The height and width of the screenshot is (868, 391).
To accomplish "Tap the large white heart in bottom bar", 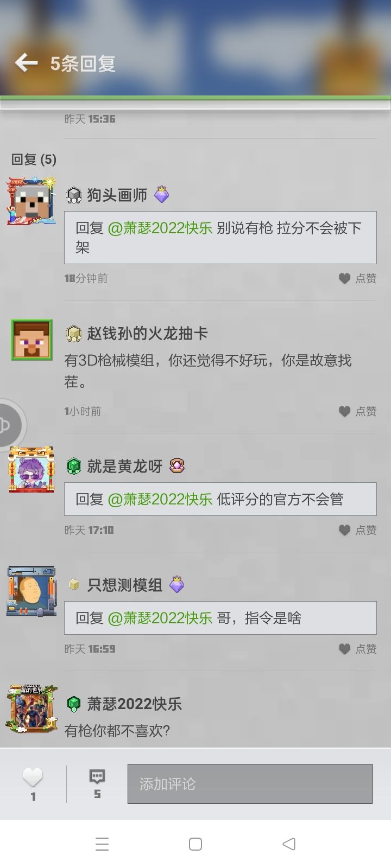I will pyautogui.click(x=33, y=777).
